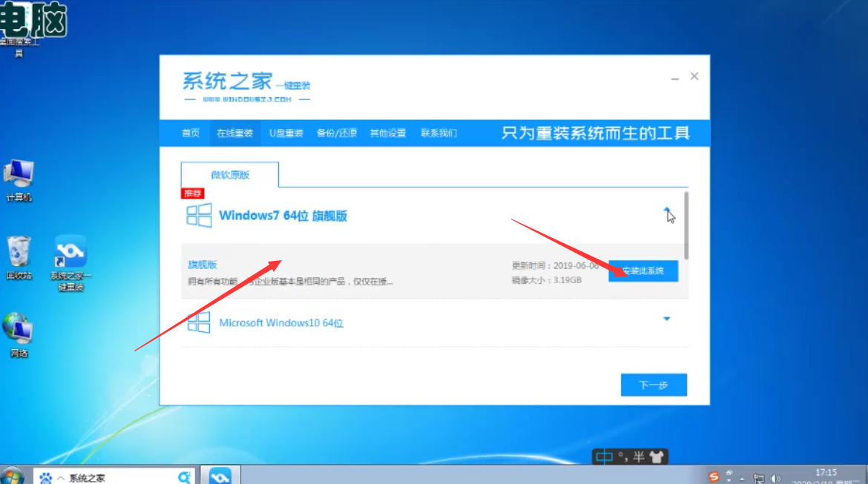Open the 网络 desktop icon
Viewport: 868px width, 484px height.
click(x=19, y=335)
